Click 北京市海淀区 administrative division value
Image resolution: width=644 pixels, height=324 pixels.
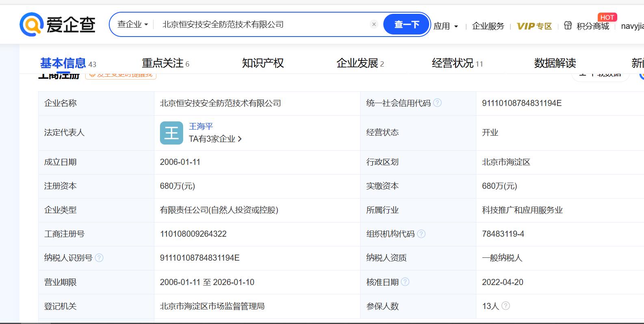506,162
